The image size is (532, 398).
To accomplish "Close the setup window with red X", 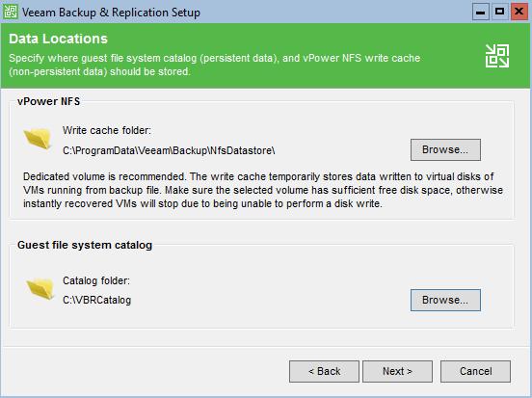I will pos(519,12).
